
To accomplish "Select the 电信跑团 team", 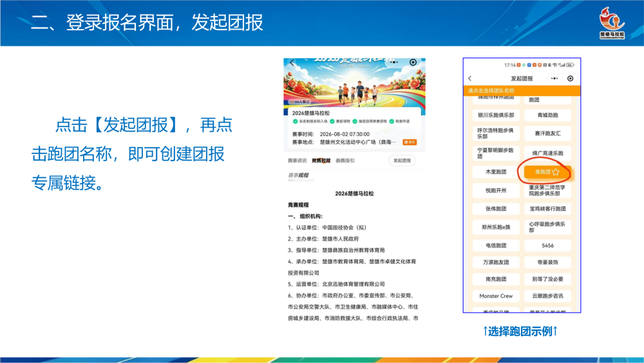I will (496, 246).
